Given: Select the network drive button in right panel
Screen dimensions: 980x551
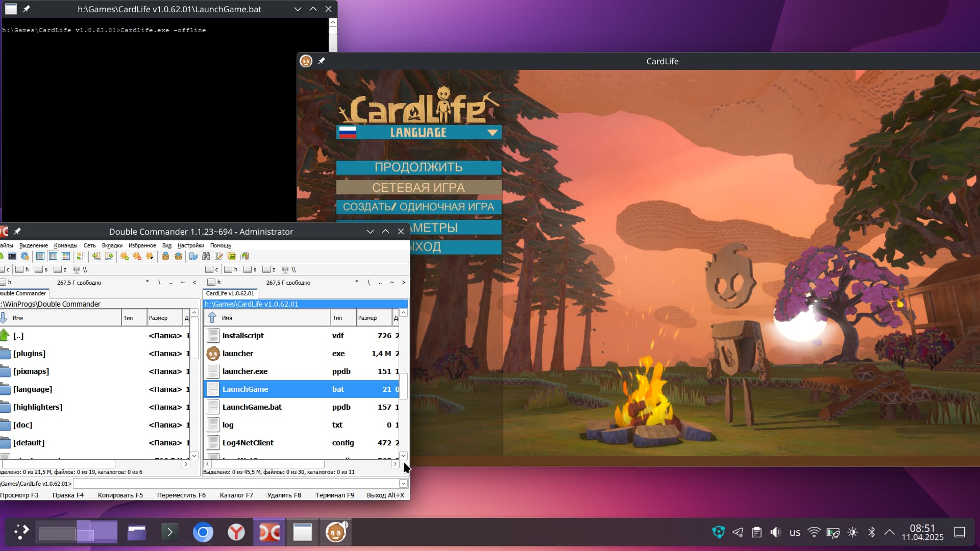Looking at the screenshot, I should [x=289, y=269].
